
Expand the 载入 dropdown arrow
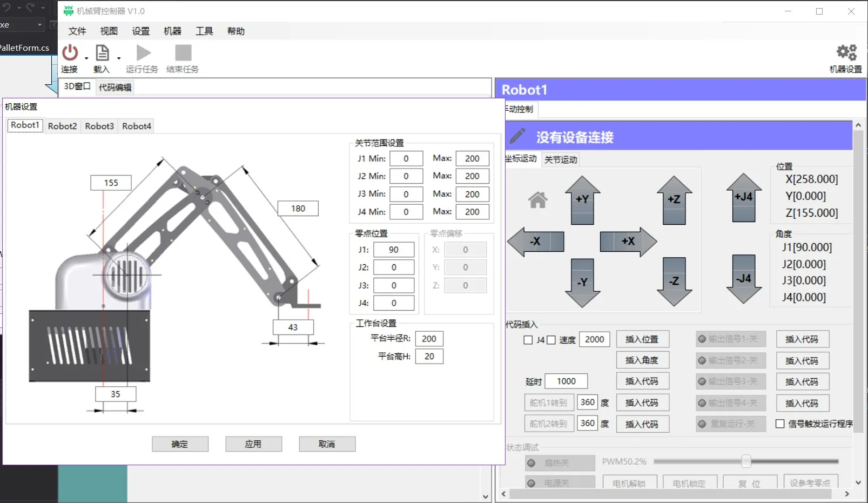tap(118, 58)
